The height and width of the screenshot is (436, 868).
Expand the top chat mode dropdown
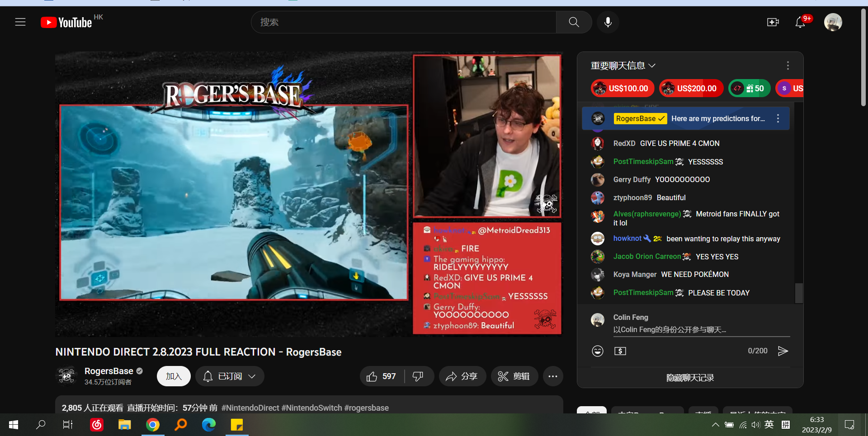click(x=623, y=66)
